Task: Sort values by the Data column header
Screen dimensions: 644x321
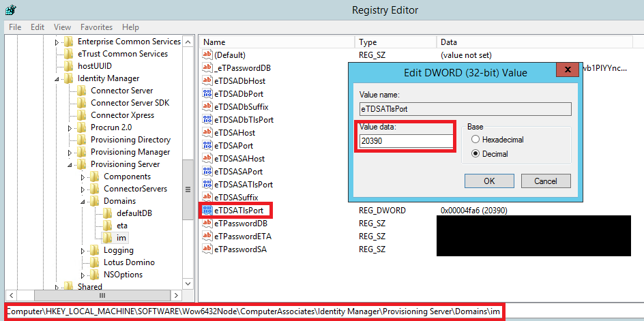Action: point(535,42)
